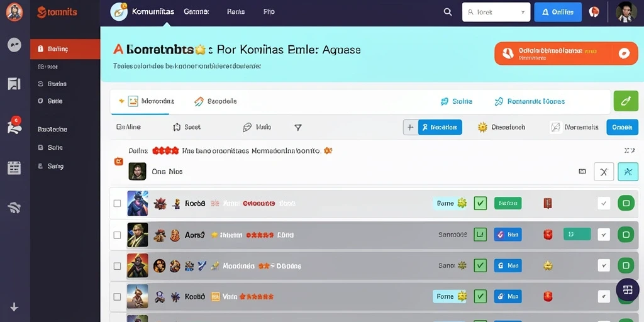644x322 pixels.
Task: Open white chevron dropdown in Rorb8 row
Action: 604,203
